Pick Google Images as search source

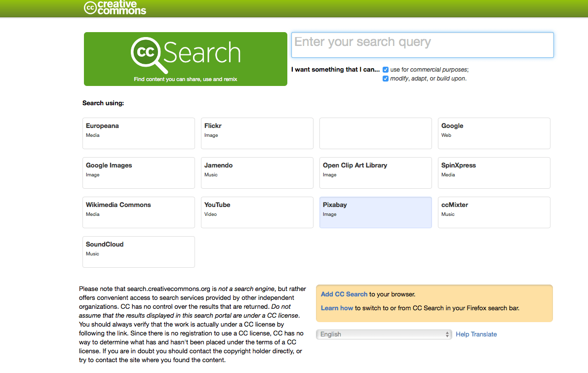coord(138,172)
